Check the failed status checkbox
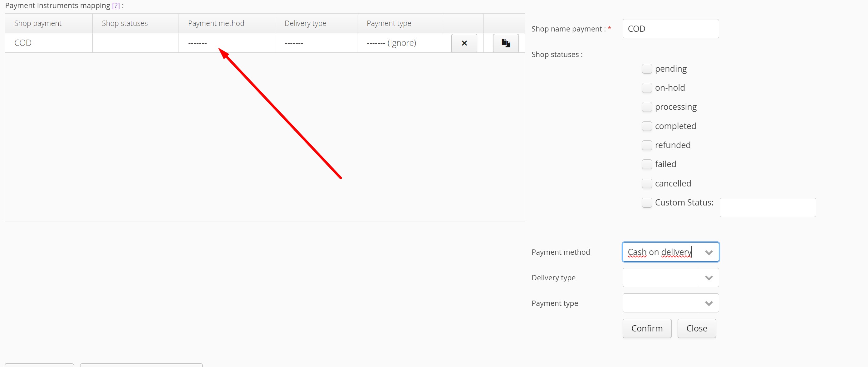This screenshot has width=868, height=367. [x=647, y=164]
